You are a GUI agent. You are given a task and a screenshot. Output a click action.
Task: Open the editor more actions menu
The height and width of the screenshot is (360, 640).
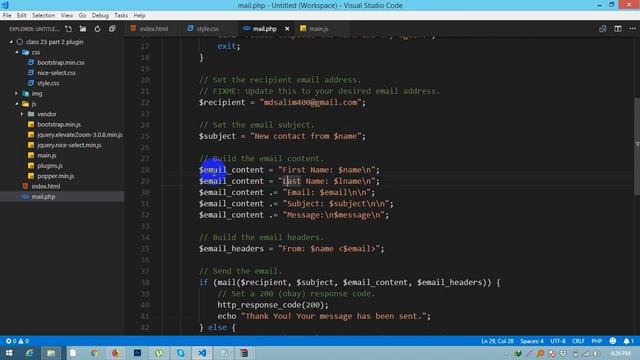point(633,29)
